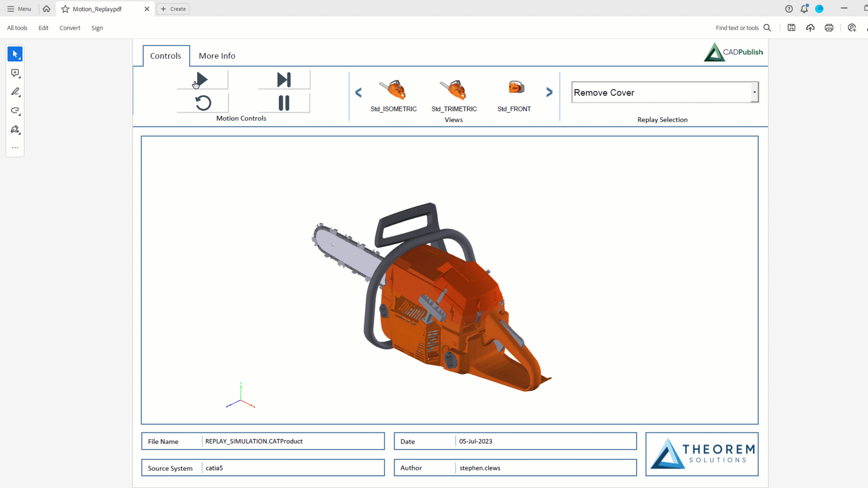Open the Replay Selection dropdown showing Remove Cover
The height and width of the screenshot is (488, 868).
coord(754,92)
